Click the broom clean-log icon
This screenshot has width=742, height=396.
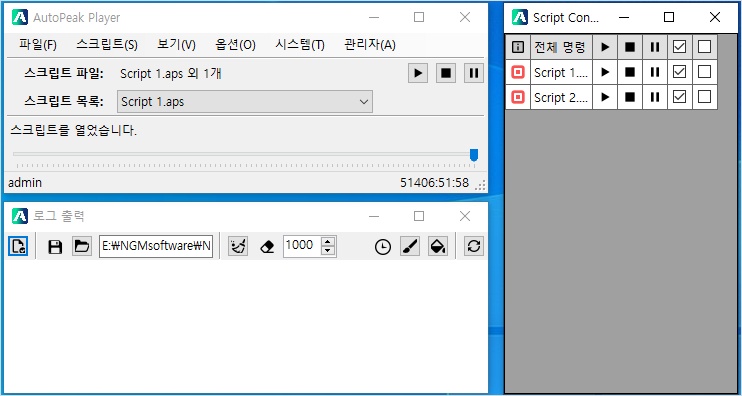click(238, 246)
